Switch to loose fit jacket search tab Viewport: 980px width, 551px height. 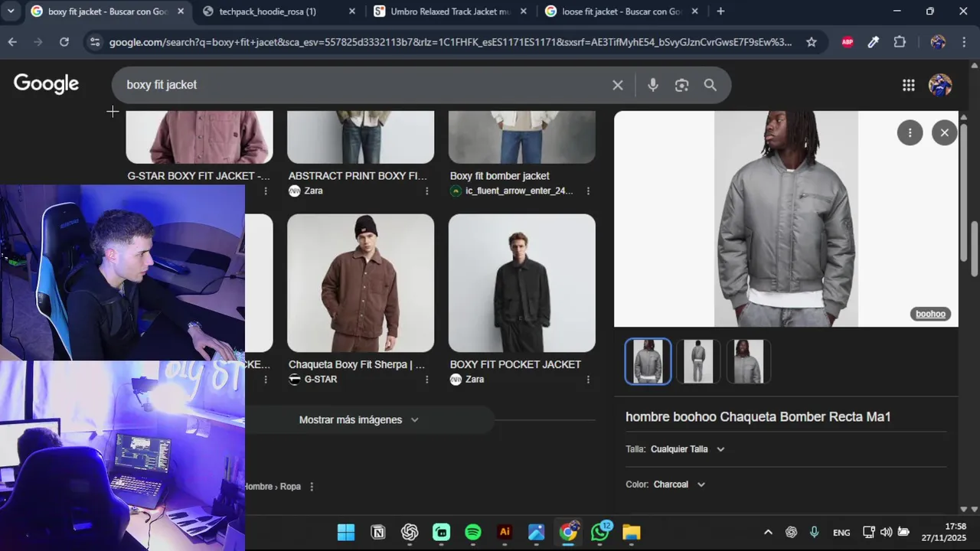(621, 11)
